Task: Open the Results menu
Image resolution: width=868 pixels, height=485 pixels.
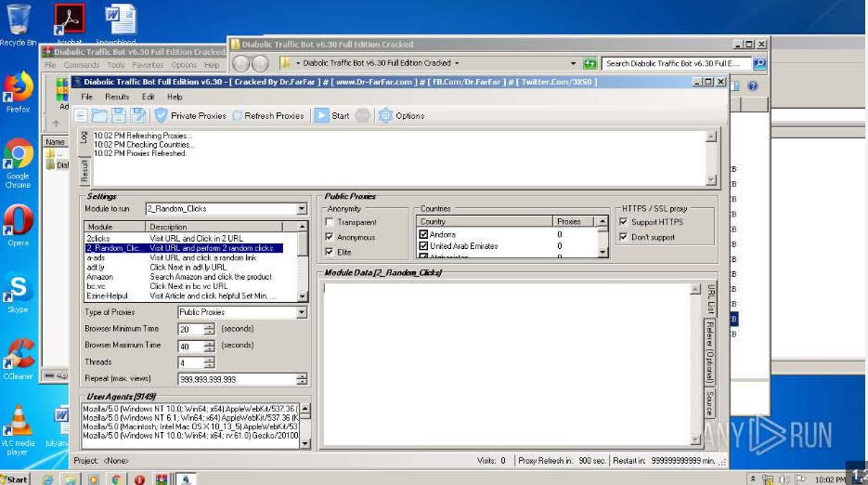Action: 117,97
